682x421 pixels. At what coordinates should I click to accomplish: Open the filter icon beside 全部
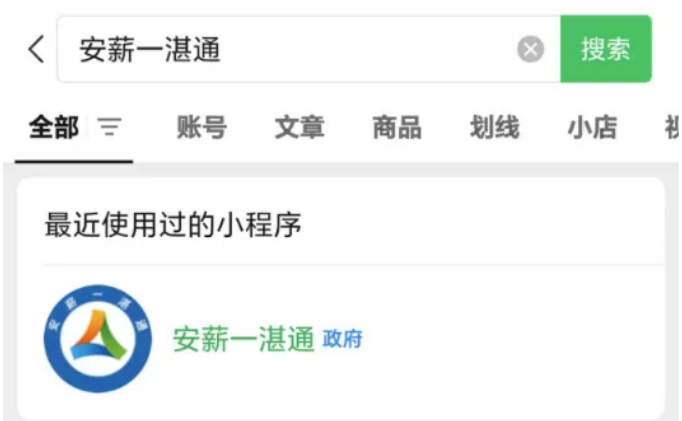point(109,127)
